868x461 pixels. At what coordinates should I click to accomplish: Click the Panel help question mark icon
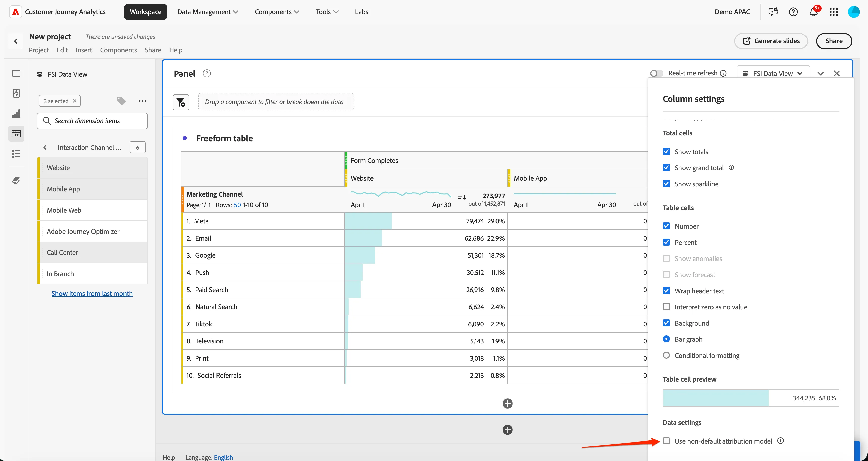pyautogui.click(x=207, y=74)
